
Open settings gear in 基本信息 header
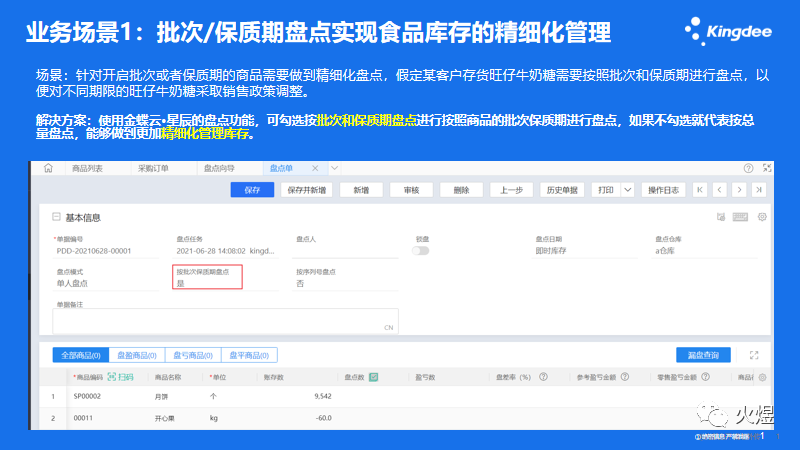point(762,217)
